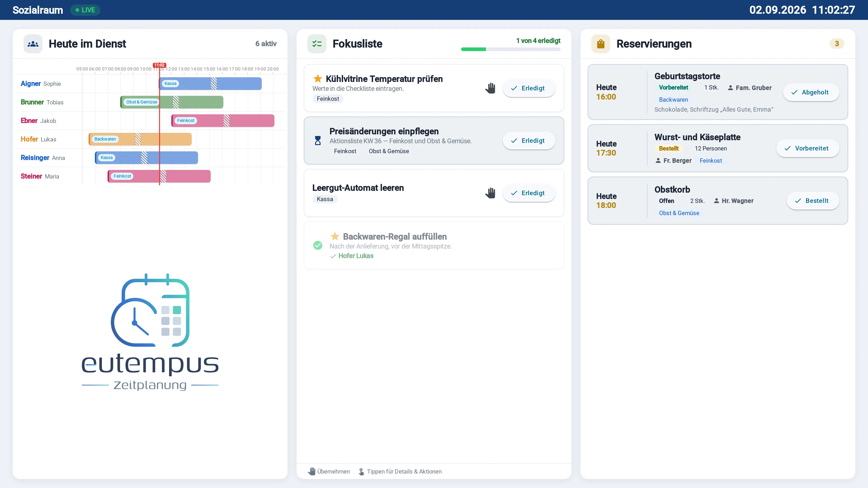Image resolution: width=868 pixels, height=488 pixels.
Task: Click the eutempus Zeitplanung logo
Action: point(150,332)
